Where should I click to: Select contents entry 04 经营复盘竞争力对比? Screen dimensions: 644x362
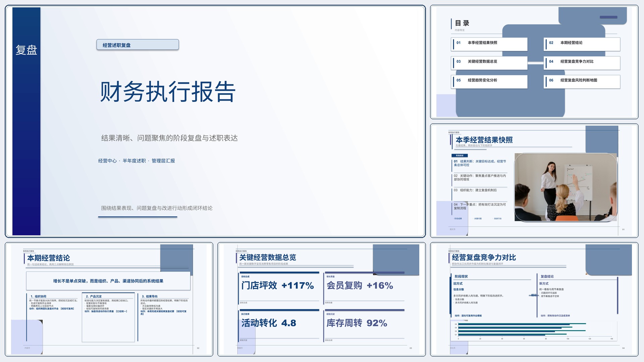tap(582, 63)
